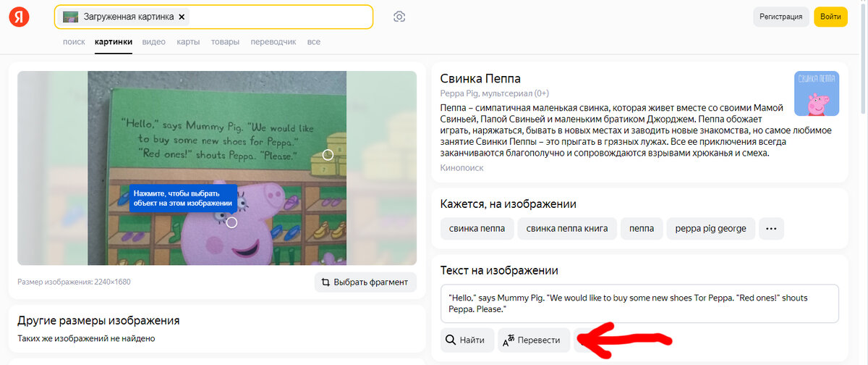Screen dimensions: 868x365
Task: Click the Регистрация button
Action: point(780,17)
